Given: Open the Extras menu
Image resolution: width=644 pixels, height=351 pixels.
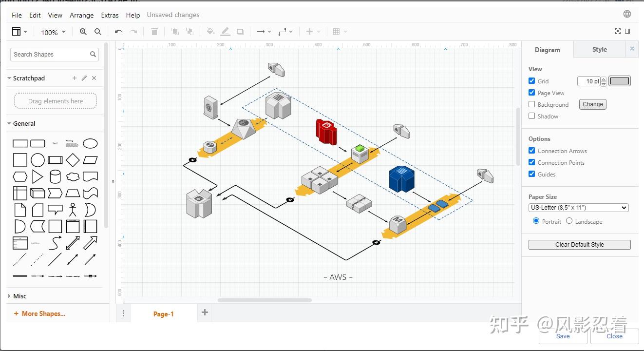Looking at the screenshot, I should pos(110,15).
